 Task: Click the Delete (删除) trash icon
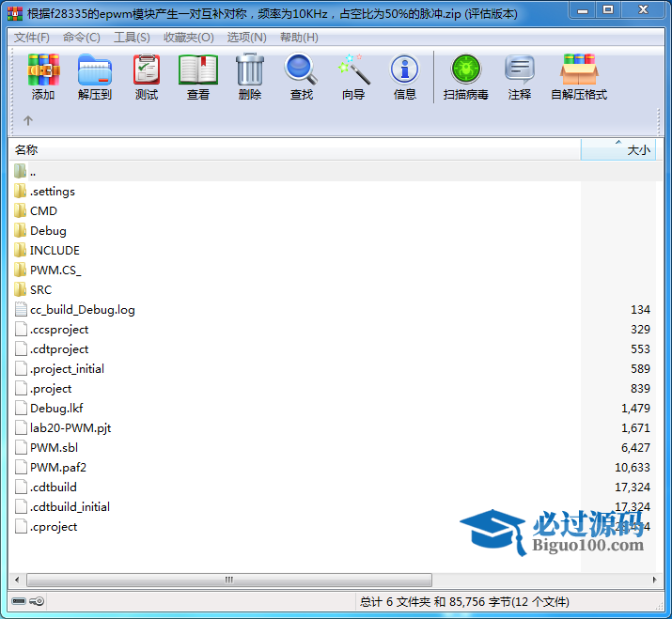[x=250, y=77]
